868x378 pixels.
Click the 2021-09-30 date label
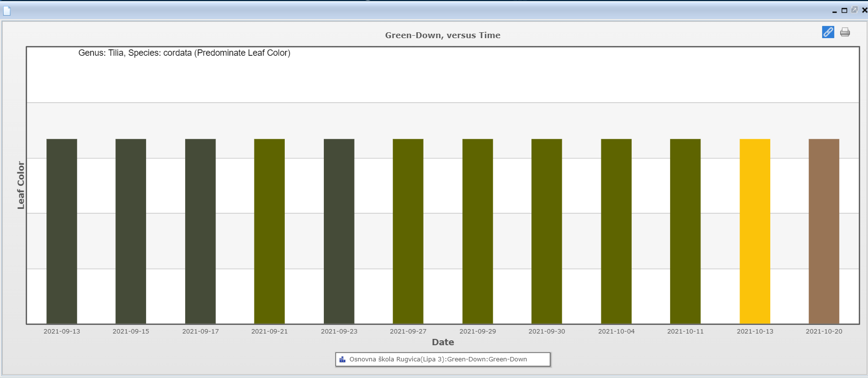[x=547, y=332]
